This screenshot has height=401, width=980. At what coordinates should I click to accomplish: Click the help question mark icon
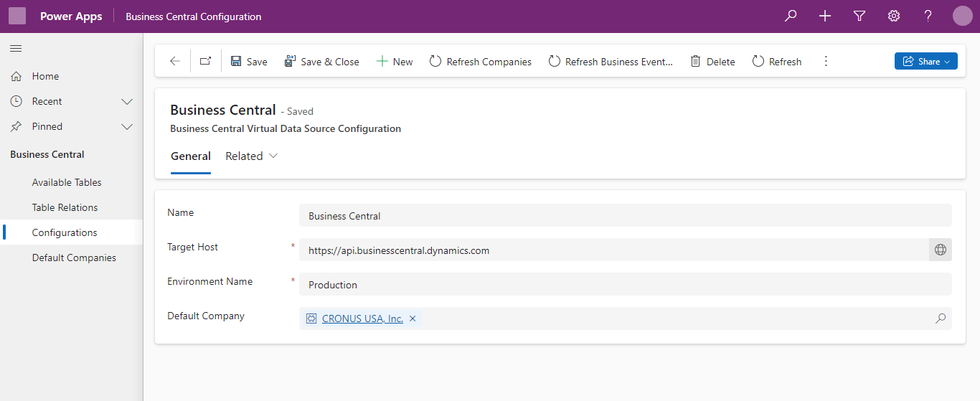pyautogui.click(x=928, y=16)
